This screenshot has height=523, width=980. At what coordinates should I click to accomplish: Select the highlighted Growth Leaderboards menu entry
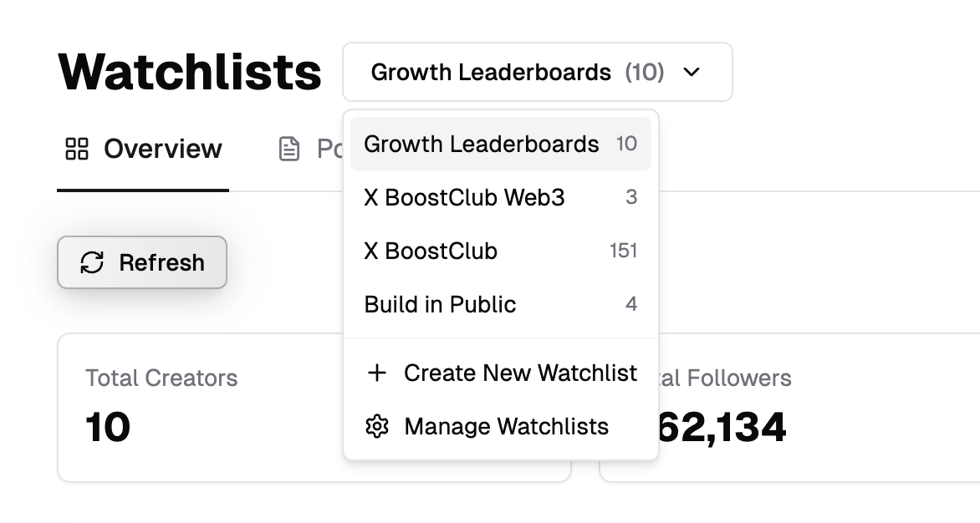[501, 144]
